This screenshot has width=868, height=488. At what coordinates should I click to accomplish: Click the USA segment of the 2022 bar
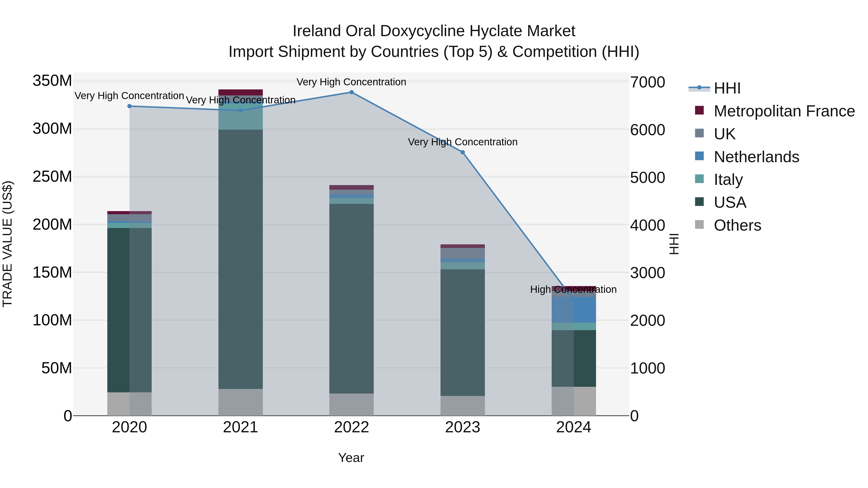coord(352,299)
